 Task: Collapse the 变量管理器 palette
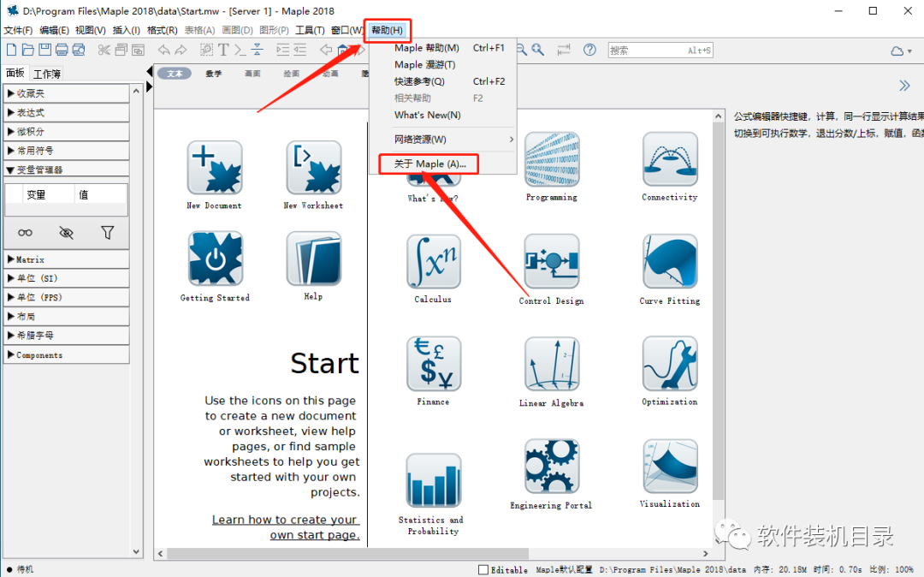pyautogui.click(x=66, y=170)
